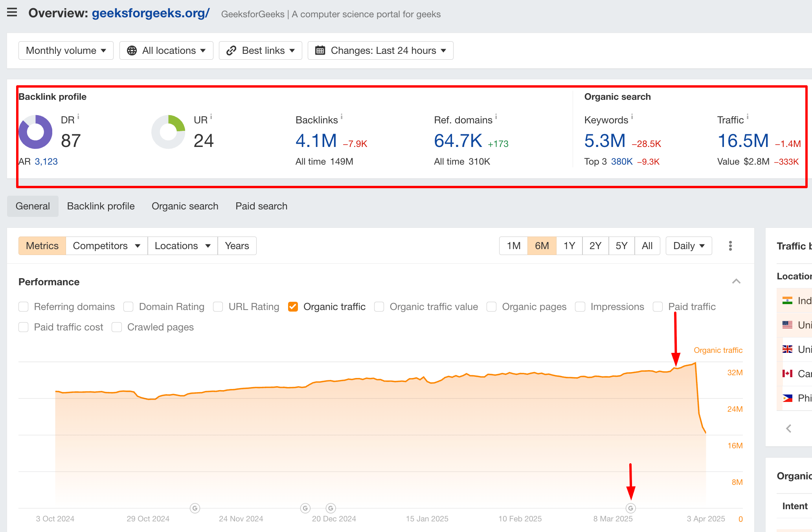Click the Backlinks info icon

[x=342, y=117]
